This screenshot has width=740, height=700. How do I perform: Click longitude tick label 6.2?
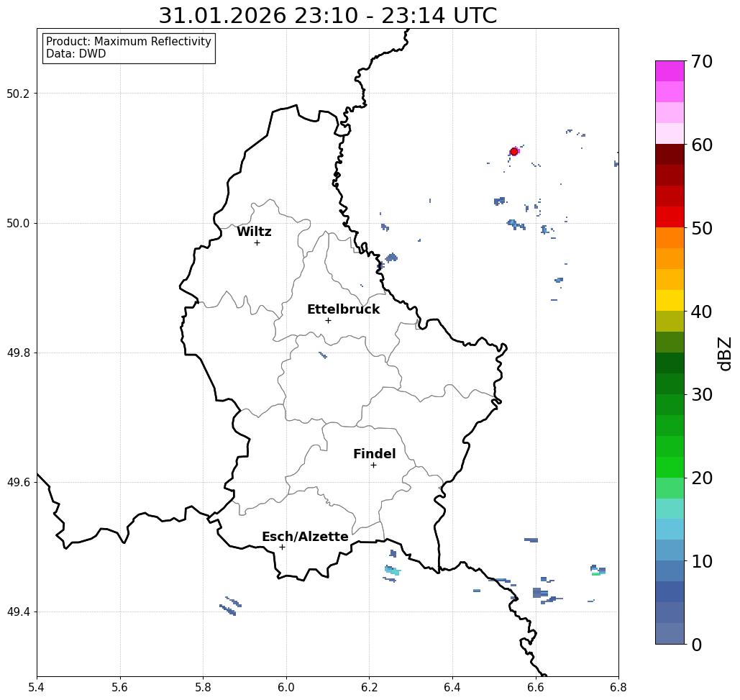click(369, 687)
